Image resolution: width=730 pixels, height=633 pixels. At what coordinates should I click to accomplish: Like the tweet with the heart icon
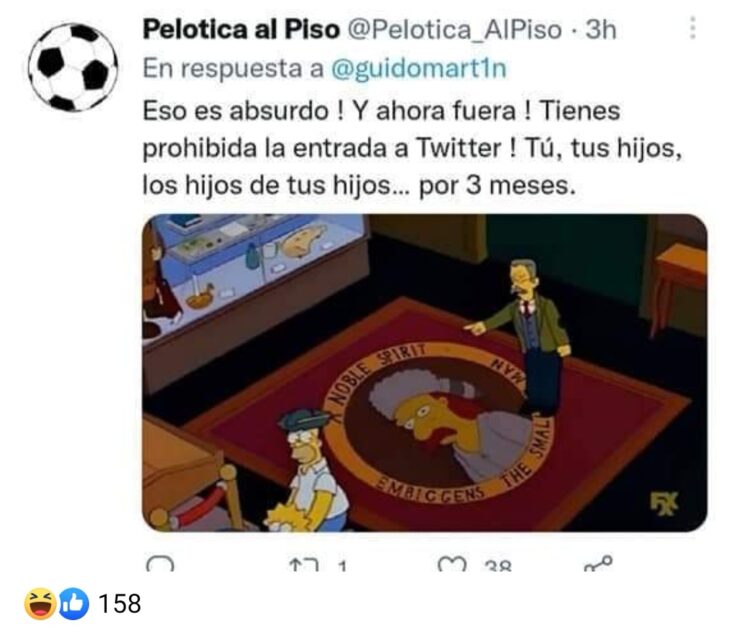[452, 564]
